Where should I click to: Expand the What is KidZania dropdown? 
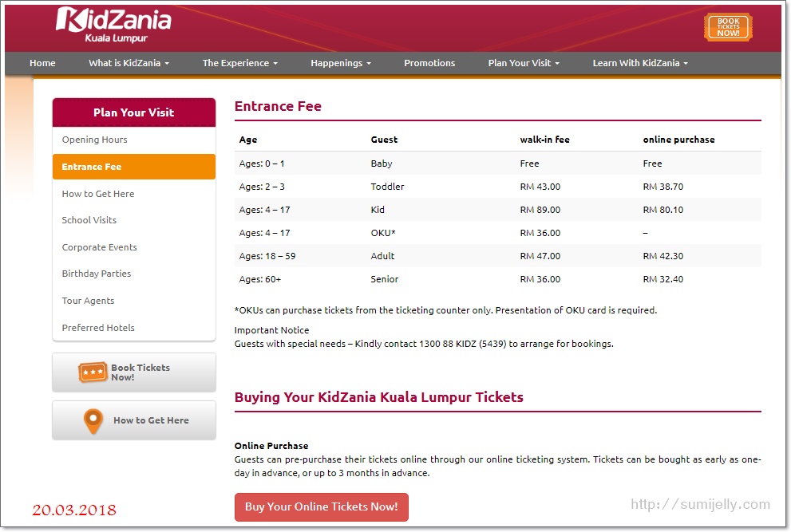coord(129,63)
